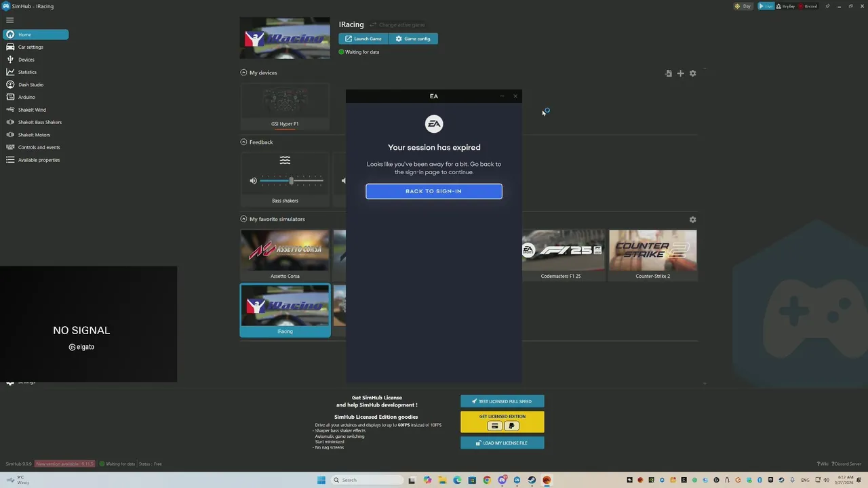Open the Wiki link
The height and width of the screenshot is (488, 868).
[x=823, y=464]
